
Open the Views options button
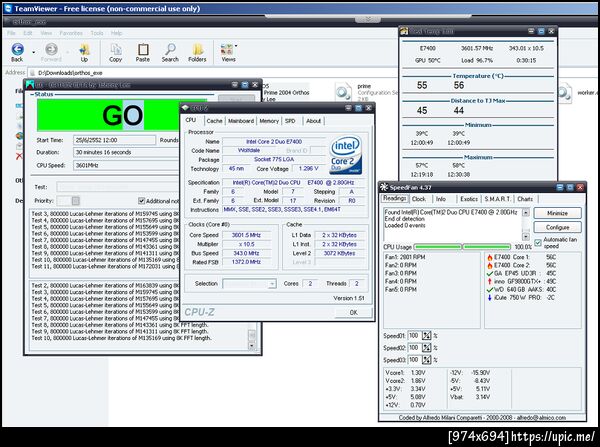(228, 53)
